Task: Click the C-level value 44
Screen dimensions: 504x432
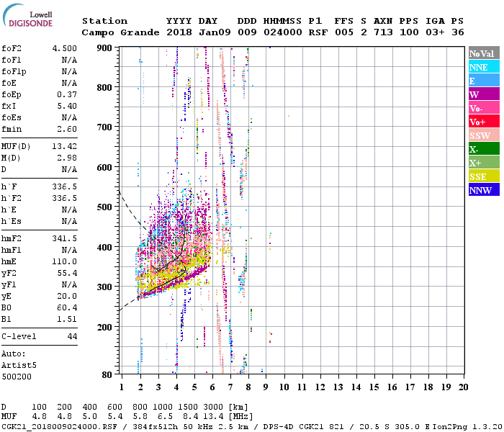Action: pos(72,336)
